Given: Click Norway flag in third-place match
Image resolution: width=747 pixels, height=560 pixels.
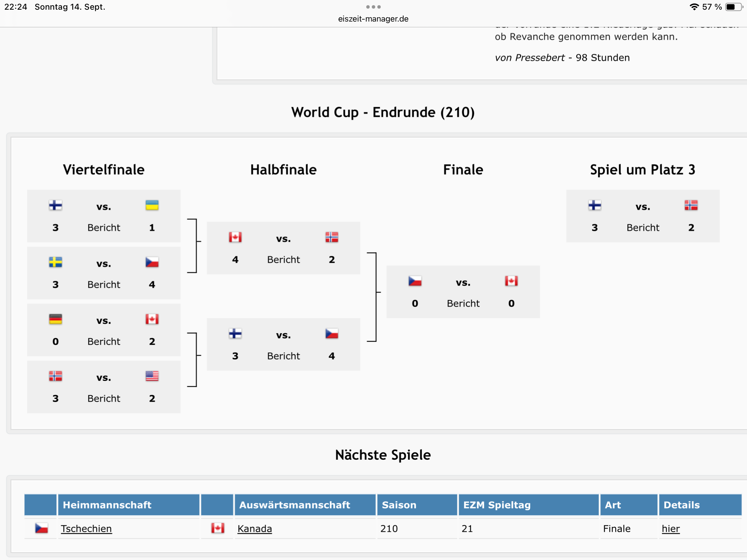Looking at the screenshot, I should [691, 205].
